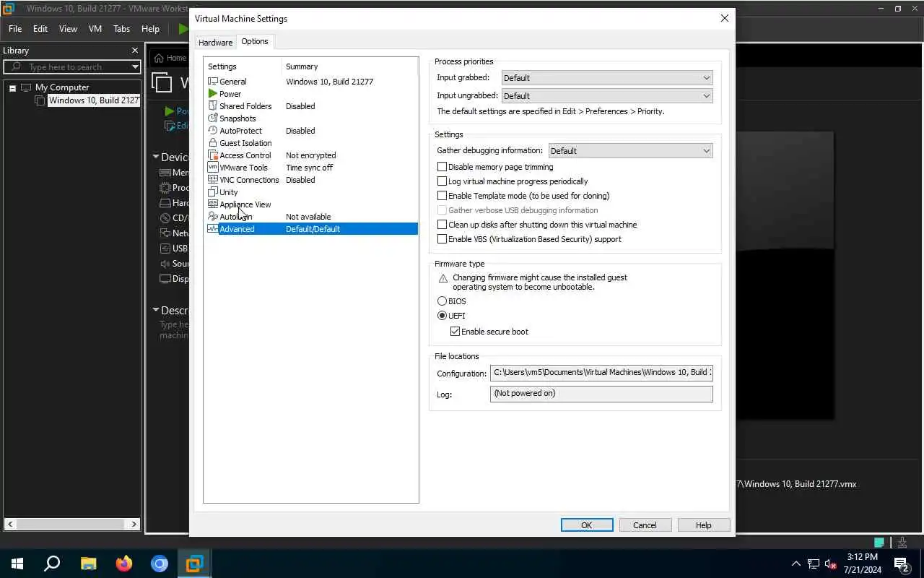Select the VNC Connections icon
The width and height of the screenshot is (924, 578).
click(213, 180)
